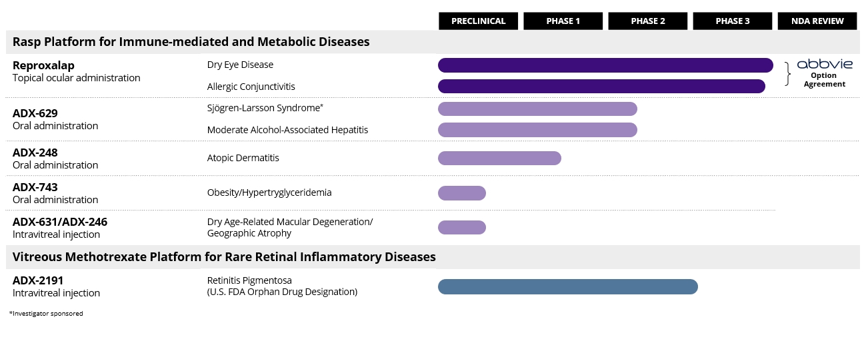Select the PRECLINICAL phase header

coord(478,21)
